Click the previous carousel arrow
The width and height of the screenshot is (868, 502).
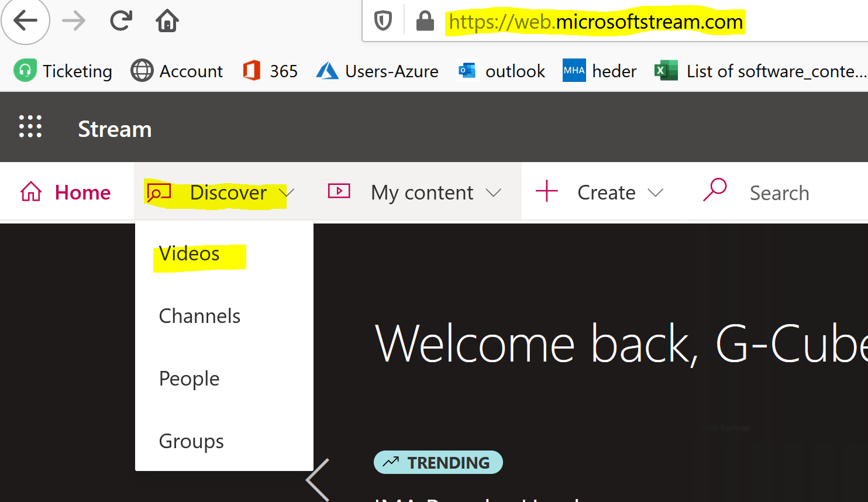click(318, 480)
